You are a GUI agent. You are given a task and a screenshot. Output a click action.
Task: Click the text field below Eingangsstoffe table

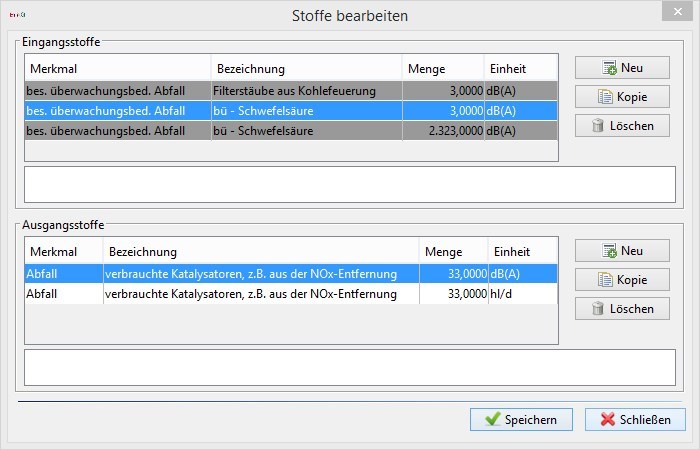tap(349, 184)
